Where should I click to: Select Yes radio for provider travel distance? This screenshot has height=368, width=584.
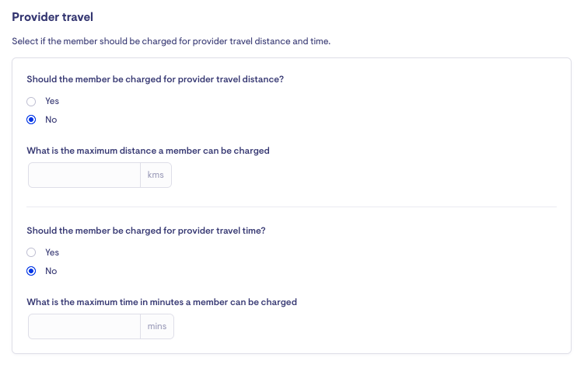pyautogui.click(x=31, y=101)
